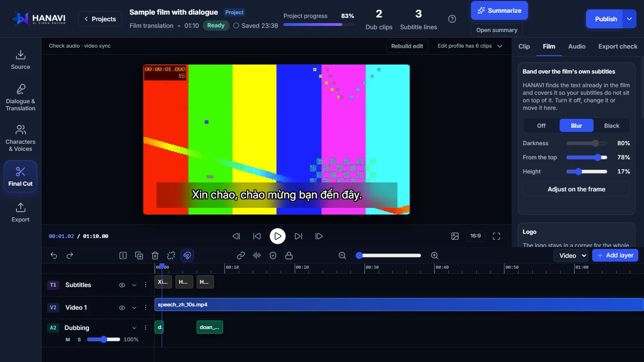The width and height of the screenshot is (644, 362).
Task: Expand the Edit profile has 6 clips dropdown
Action: click(x=470, y=46)
